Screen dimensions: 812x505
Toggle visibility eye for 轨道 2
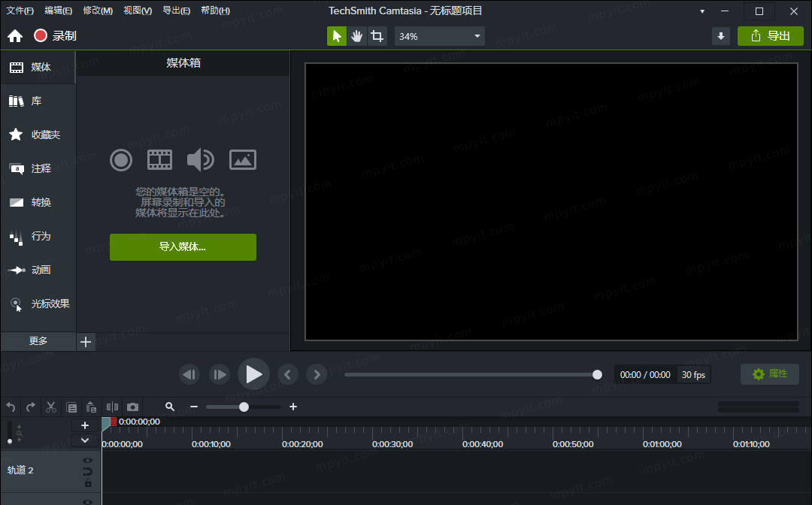(x=87, y=460)
